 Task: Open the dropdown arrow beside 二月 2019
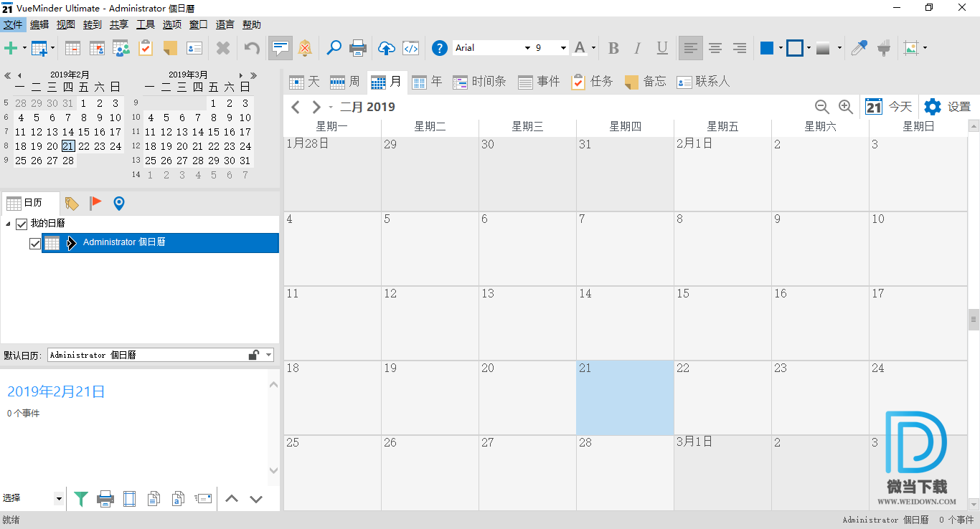pos(331,108)
